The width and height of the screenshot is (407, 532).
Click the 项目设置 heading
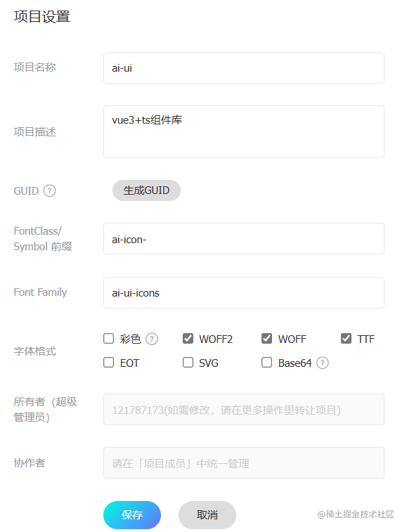pyautogui.click(x=41, y=17)
